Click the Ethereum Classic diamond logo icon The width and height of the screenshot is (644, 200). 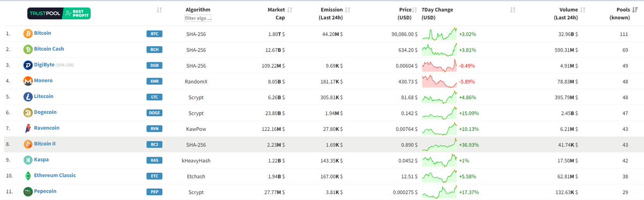coord(28,176)
